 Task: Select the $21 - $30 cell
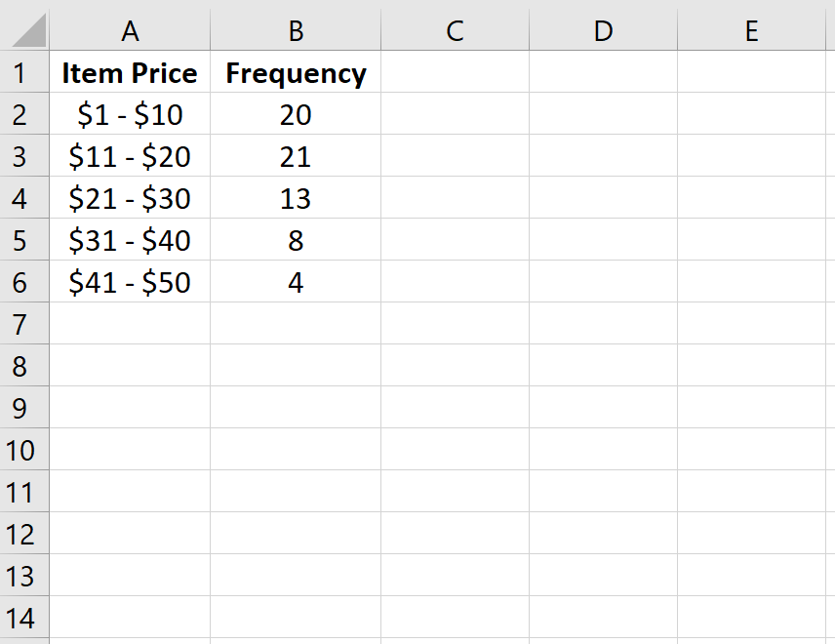coord(130,199)
